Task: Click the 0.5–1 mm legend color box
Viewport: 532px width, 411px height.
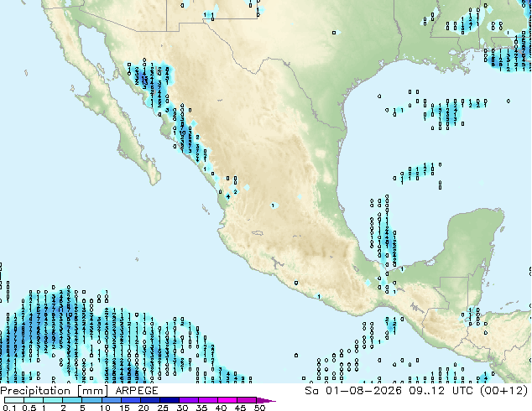Action: coord(34,400)
